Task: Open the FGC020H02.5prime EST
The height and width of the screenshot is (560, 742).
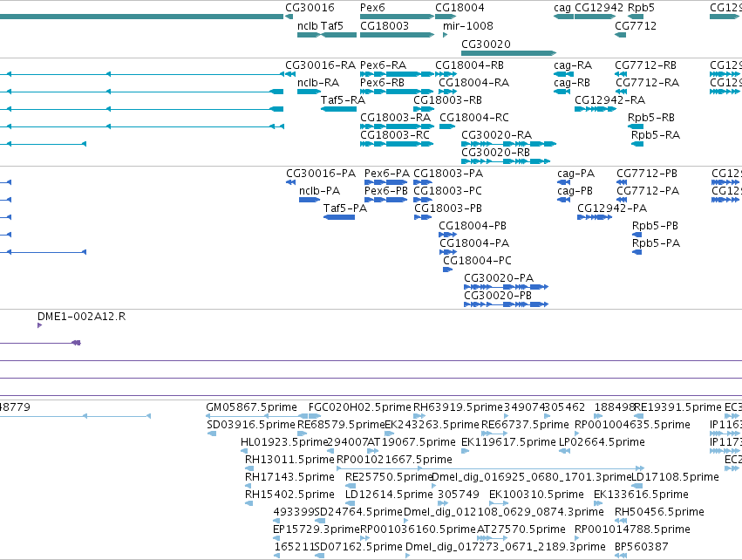Action: 315,417
